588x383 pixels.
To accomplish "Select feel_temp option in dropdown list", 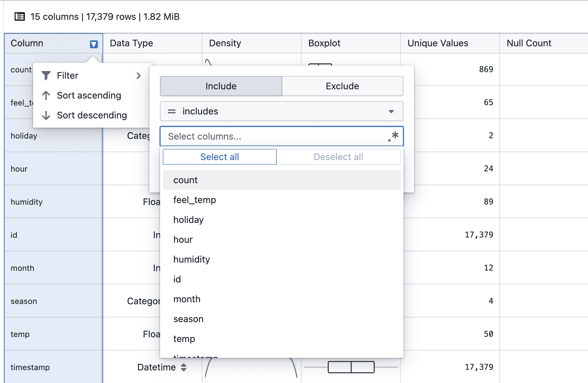I will coord(194,200).
